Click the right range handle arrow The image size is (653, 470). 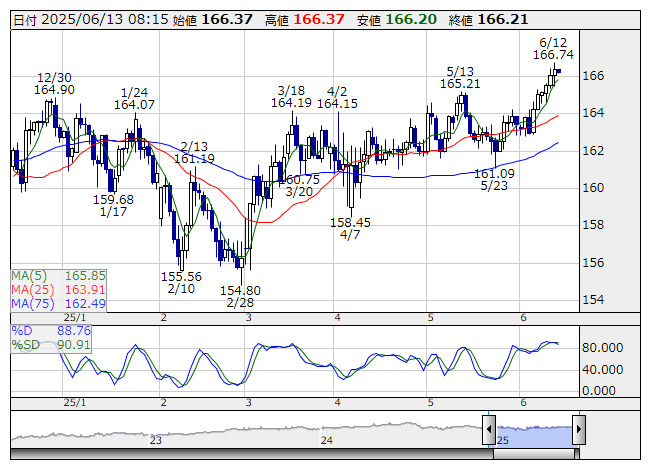pos(579,429)
